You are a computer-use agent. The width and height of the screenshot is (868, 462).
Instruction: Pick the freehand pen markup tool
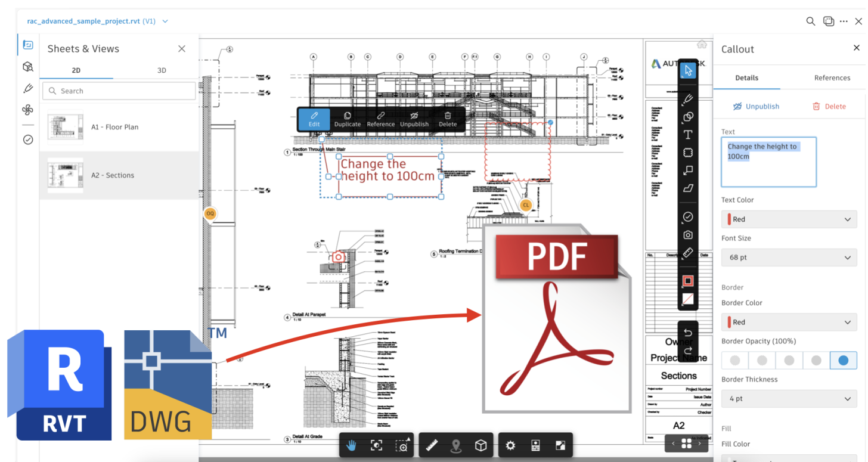point(688,99)
